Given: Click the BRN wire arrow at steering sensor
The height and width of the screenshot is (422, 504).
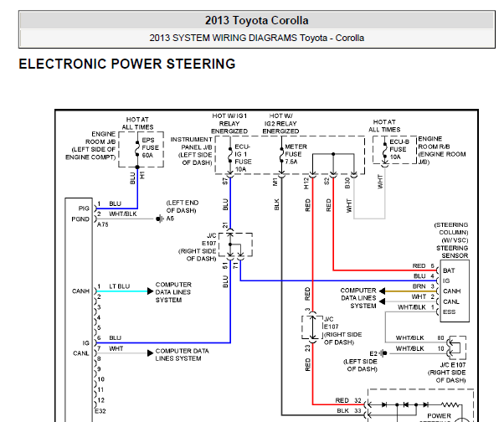Looking at the screenshot, I should [382, 291].
